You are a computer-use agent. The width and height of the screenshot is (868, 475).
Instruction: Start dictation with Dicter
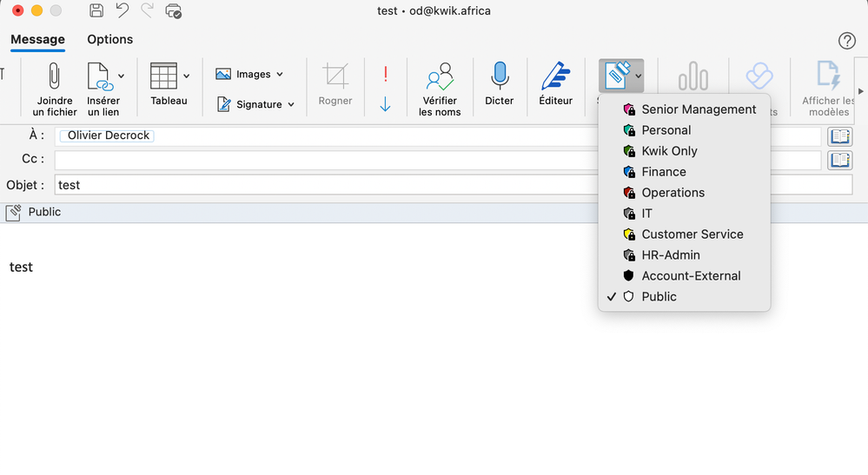[x=500, y=84]
